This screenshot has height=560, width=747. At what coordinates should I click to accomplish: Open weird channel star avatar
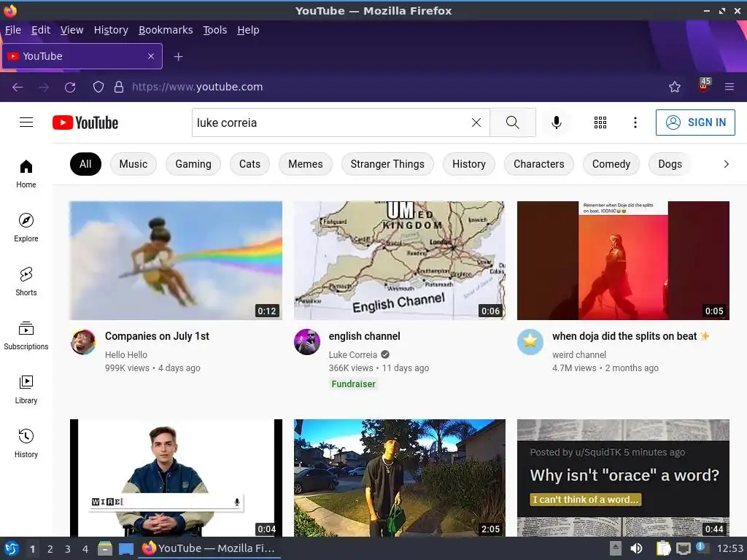pyautogui.click(x=530, y=342)
